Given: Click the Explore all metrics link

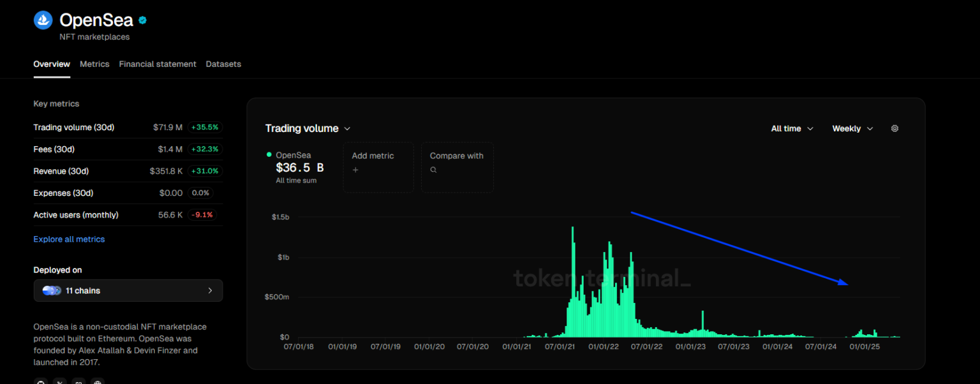Looking at the screenshot, I should tap(69, 239).
